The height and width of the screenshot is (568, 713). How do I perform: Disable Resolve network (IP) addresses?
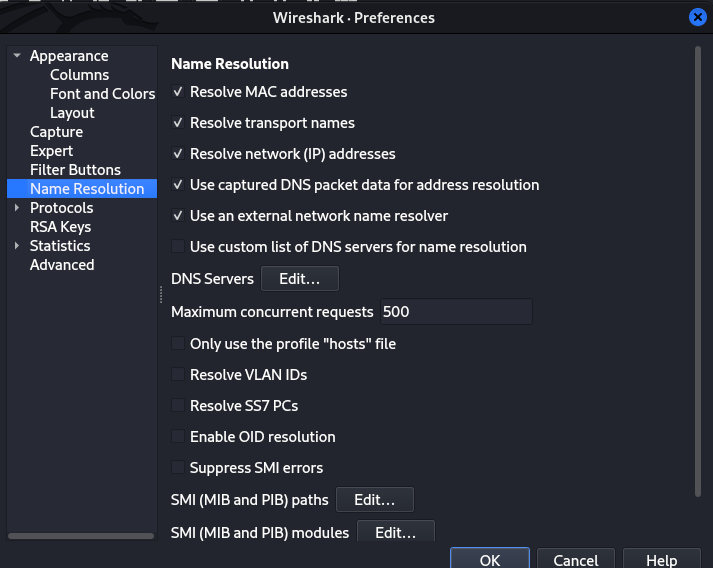click(x=178, y=154)
